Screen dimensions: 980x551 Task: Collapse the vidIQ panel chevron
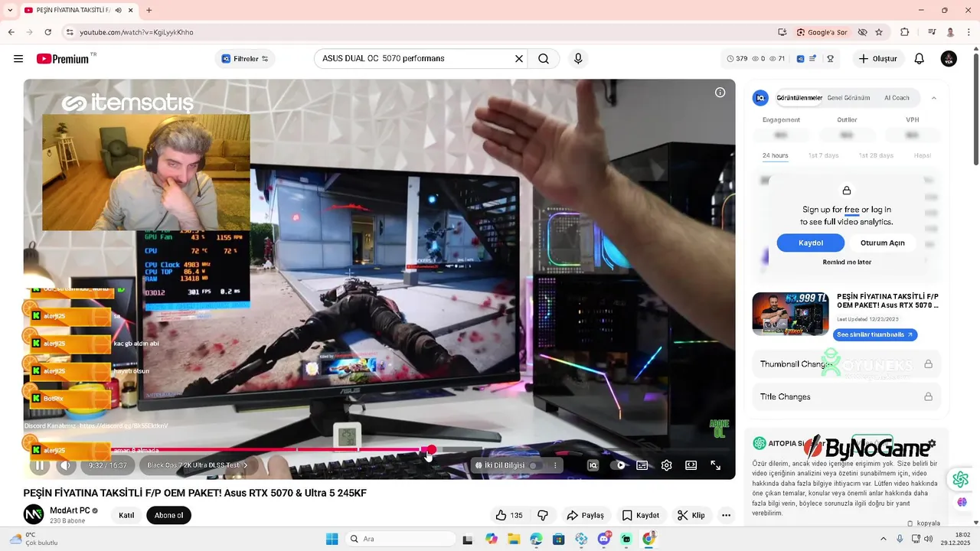pyautogui.click(x=933, y=98)
